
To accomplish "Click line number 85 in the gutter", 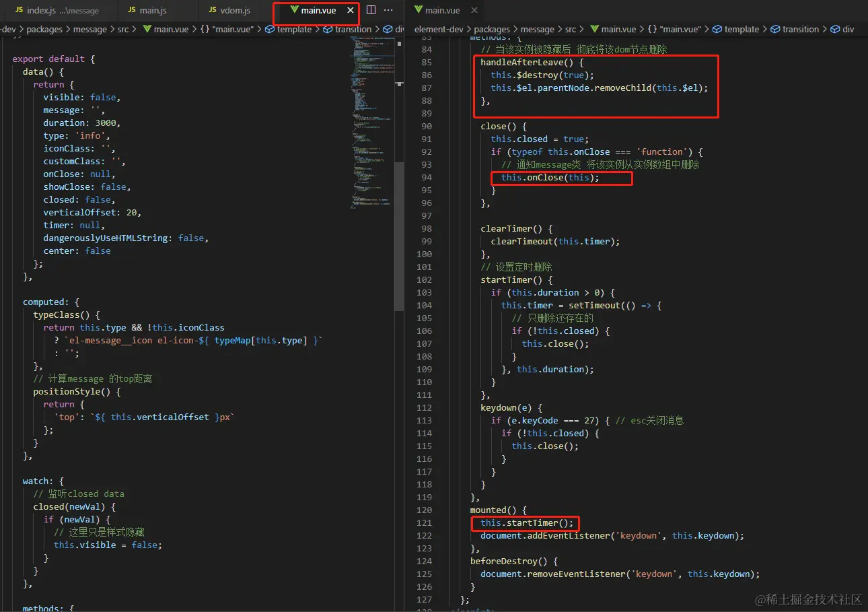I will pos(426,63).
